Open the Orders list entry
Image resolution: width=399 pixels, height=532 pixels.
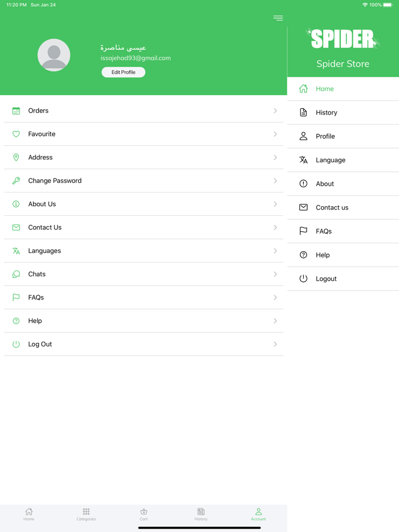tap(144, 111)
